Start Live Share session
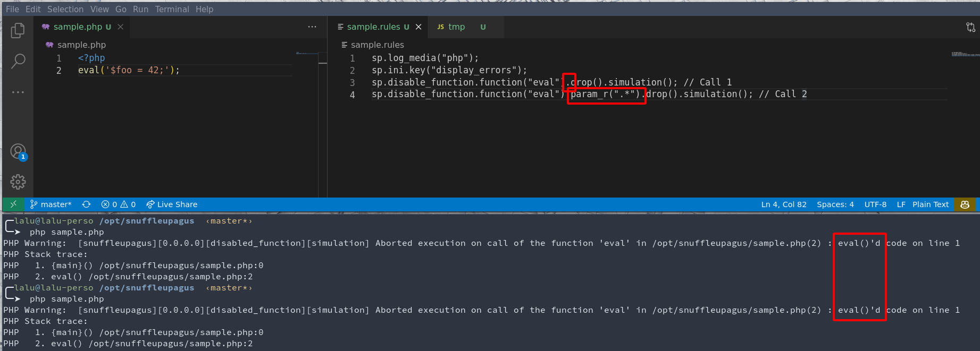 (x=172, y=204)
